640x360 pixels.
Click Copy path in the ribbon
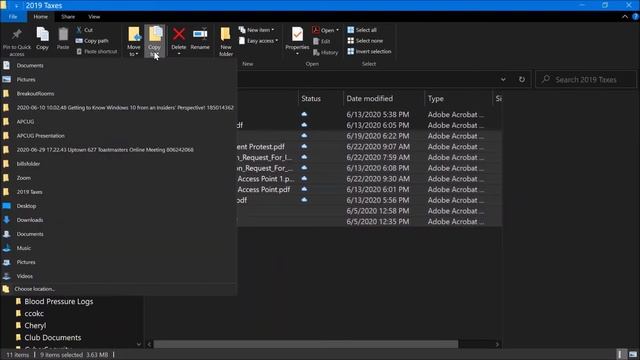coord(92,41)
